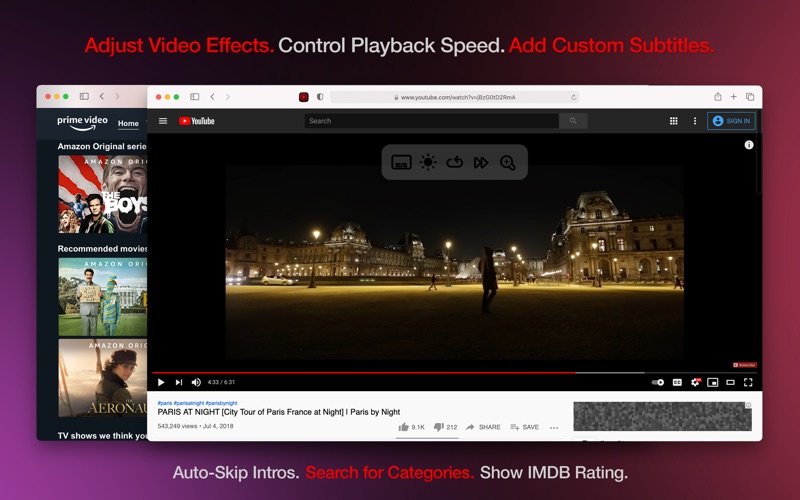Open playback speed fast-forward icon in overlay

click(x=481, y=163)
